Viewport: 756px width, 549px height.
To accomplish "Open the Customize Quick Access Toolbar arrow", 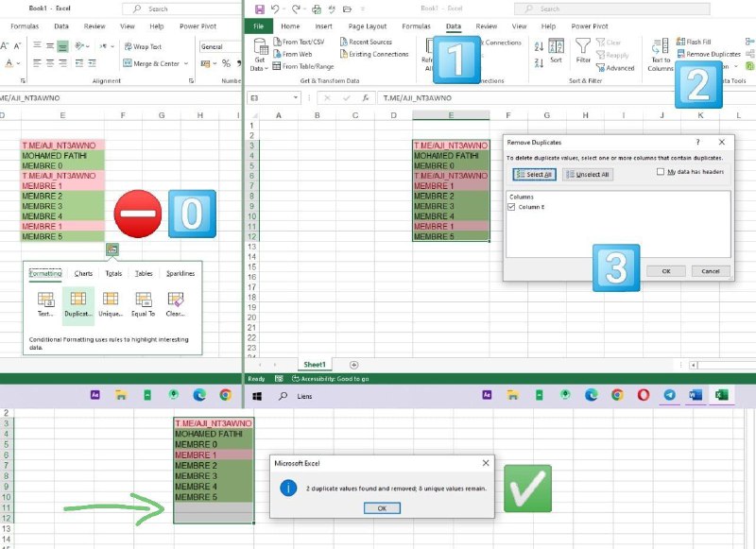I will point(363,9).
